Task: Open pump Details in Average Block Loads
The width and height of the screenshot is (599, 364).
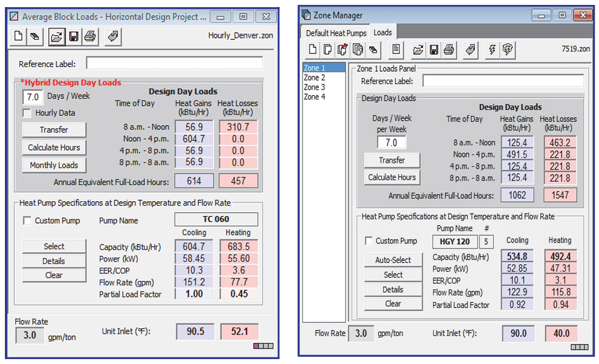Action: (54, 261)
